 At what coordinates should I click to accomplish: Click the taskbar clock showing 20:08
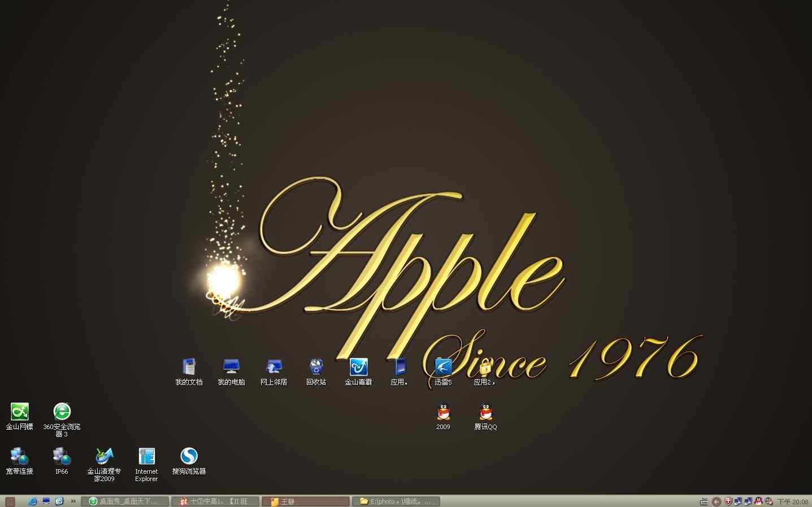pos(793,502)
